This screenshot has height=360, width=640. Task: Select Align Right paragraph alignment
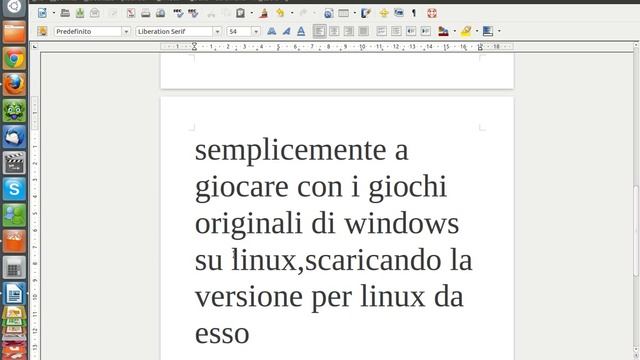(x=349, y=31)
